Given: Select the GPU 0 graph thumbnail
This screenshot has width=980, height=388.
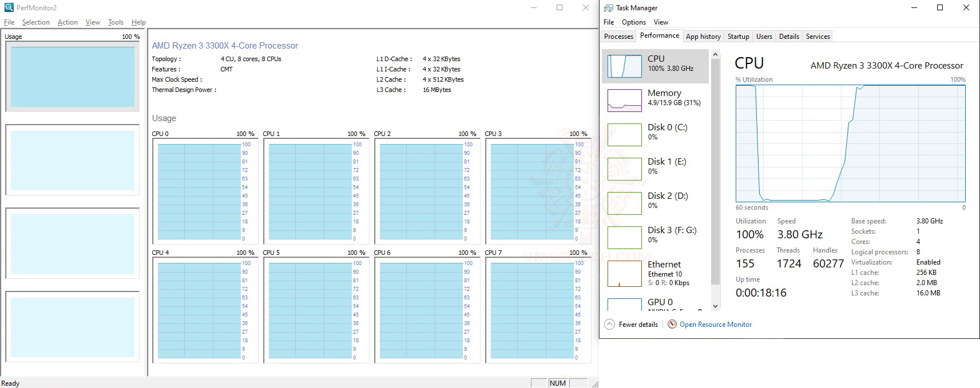Looking at the screenshot, I should tap(624, 305).
